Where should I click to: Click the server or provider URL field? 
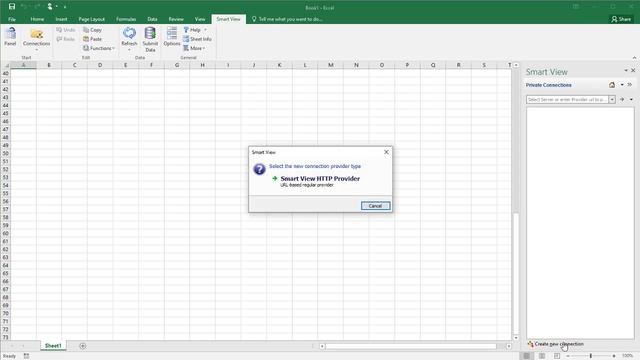click(x=567, y=100)
